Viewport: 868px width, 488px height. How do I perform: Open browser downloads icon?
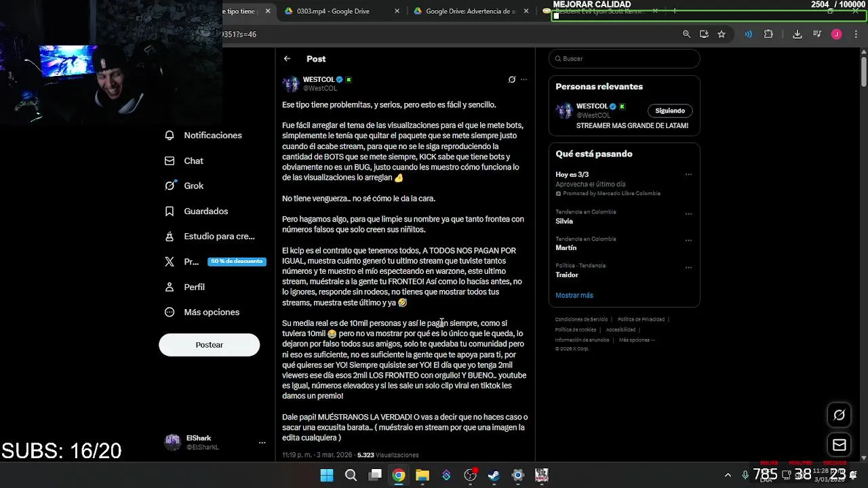coord(797,34)
